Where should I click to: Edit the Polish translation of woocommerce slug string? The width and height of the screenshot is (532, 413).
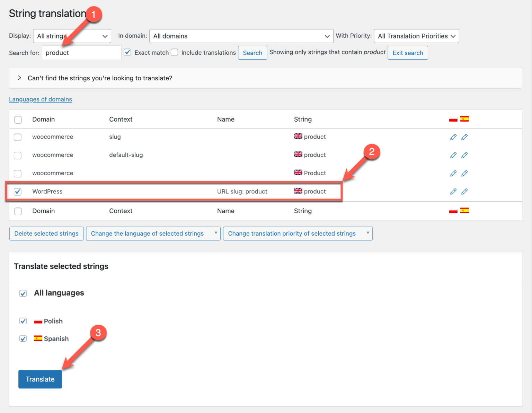(453, 137)
